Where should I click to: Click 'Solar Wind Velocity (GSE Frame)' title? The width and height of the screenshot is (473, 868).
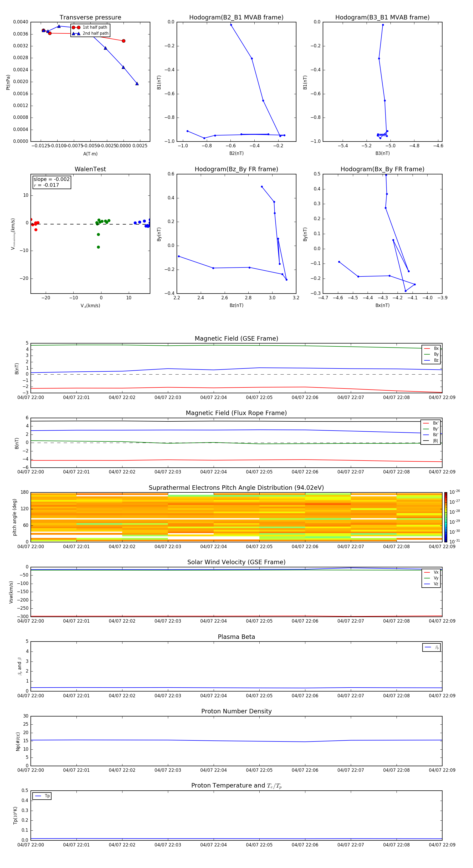236,562
